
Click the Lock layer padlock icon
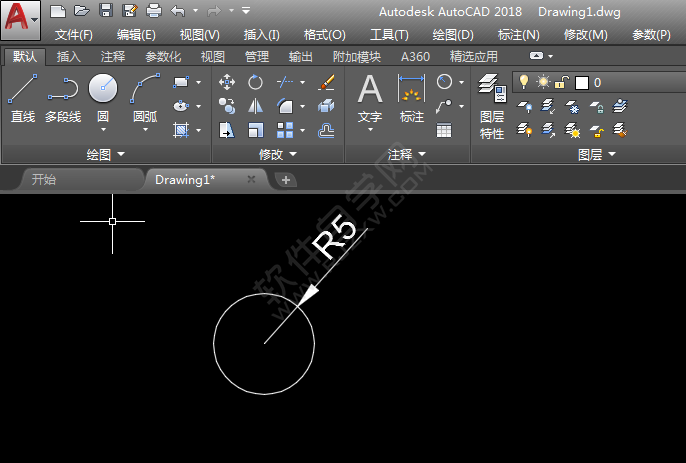[x=596, y=106]
